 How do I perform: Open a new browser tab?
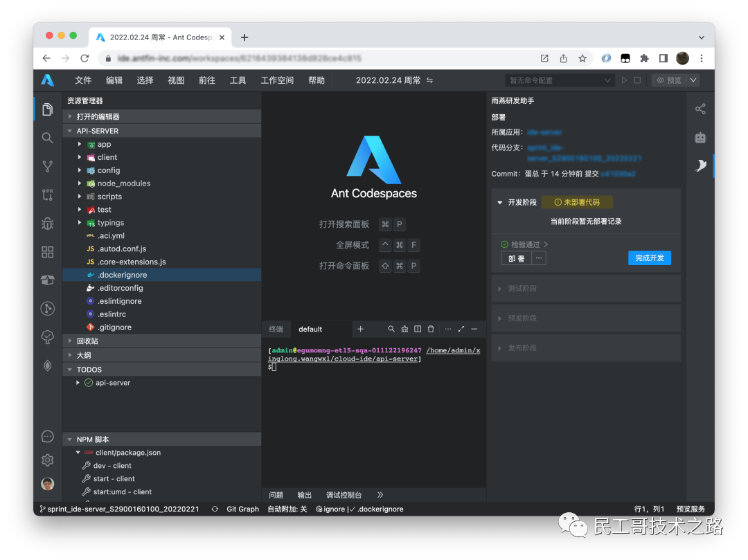tap(244, 37)
